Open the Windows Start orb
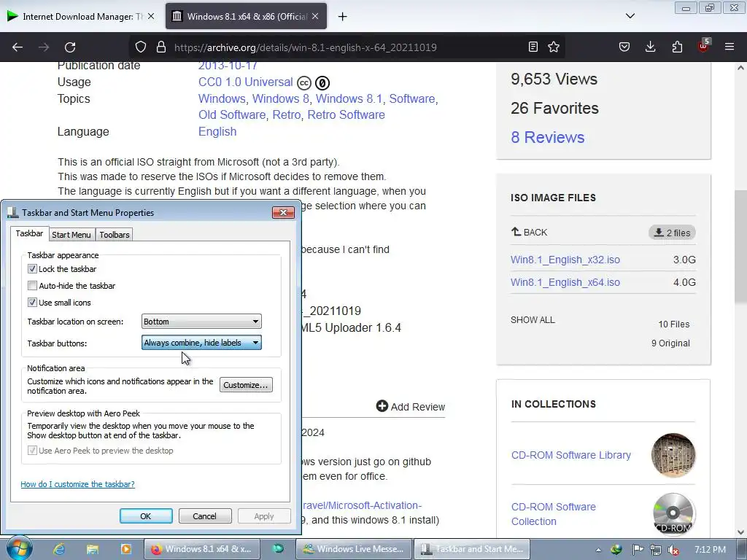This screenshot has width=747, height=560. click(19, 549)
